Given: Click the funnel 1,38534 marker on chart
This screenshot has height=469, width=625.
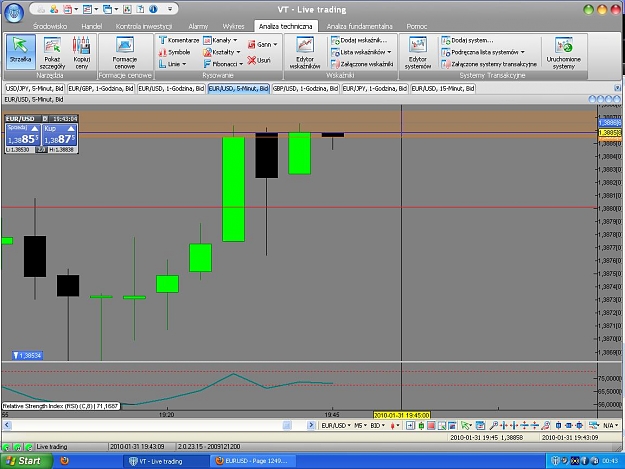Looking at the screenshot, I should [27, 355].
